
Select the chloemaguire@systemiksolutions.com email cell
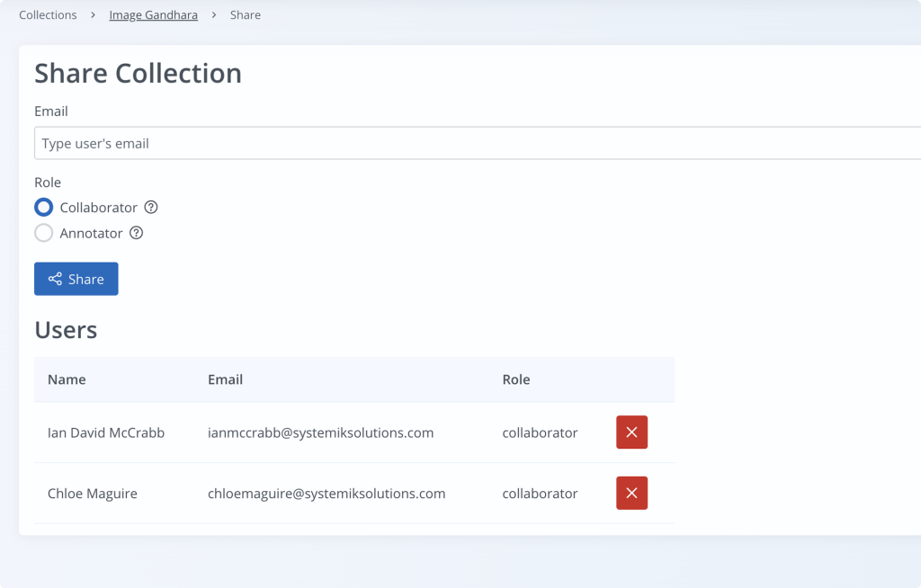(x=326, y=494)
